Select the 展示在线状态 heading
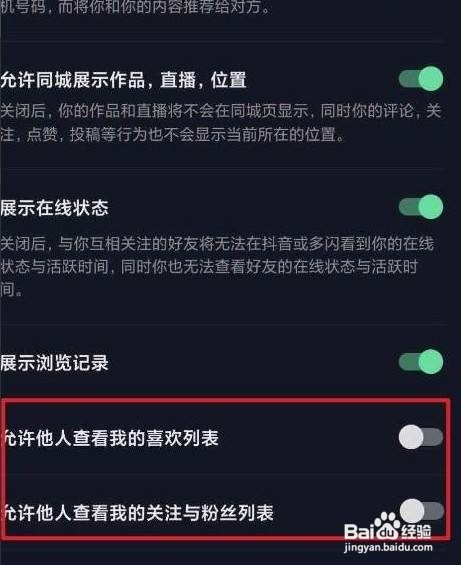 (54, 208)
